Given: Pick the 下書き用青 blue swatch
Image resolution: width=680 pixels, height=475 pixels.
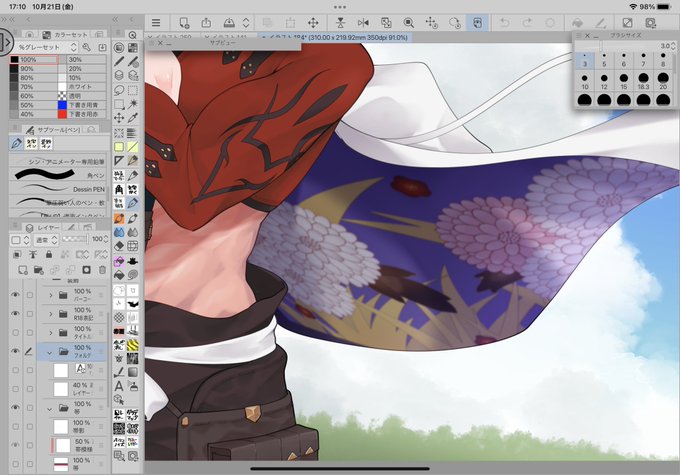Looking at the screenshot, I should (x=82, y=105).
